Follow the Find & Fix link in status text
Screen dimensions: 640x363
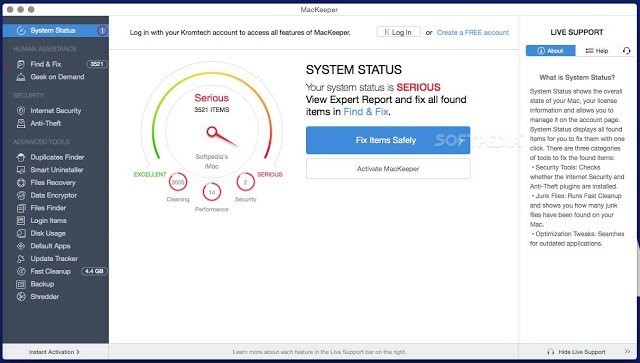point(366,111)
